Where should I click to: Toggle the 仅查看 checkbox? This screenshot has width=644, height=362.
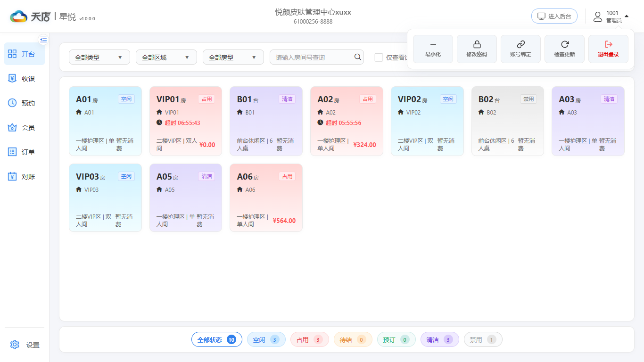[379, 58]
